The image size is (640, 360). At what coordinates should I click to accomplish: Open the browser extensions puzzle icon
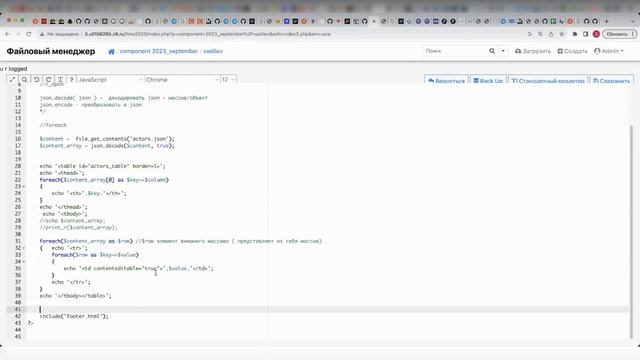click(x=575, y=34)
